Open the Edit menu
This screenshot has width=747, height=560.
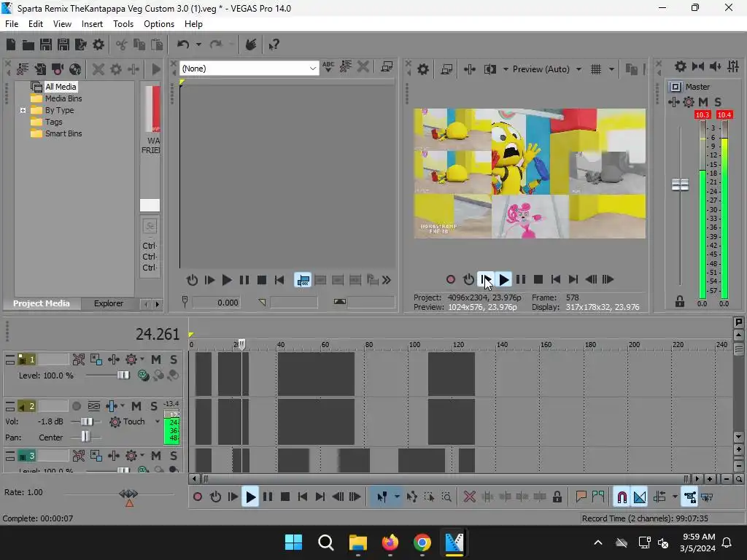[35, 24]
